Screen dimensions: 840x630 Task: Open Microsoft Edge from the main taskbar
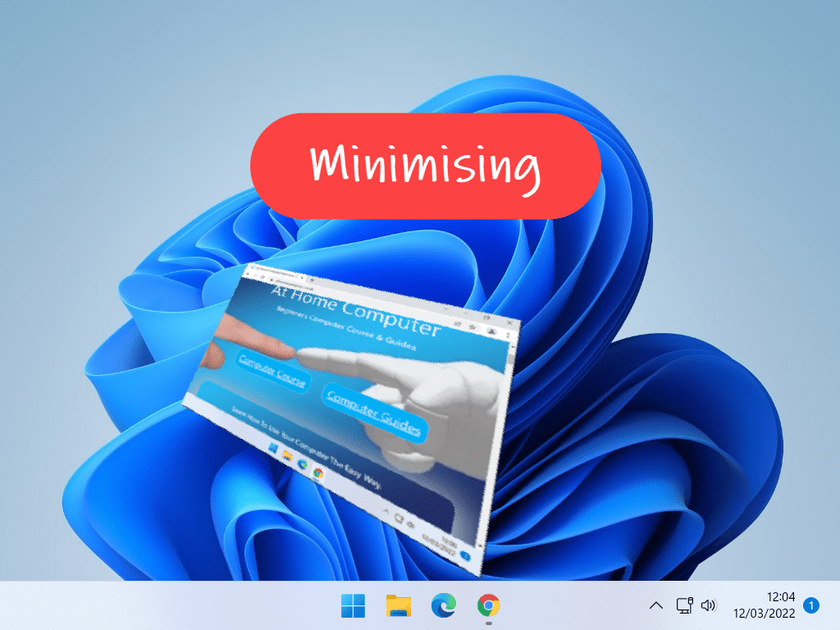coord(443,606)
